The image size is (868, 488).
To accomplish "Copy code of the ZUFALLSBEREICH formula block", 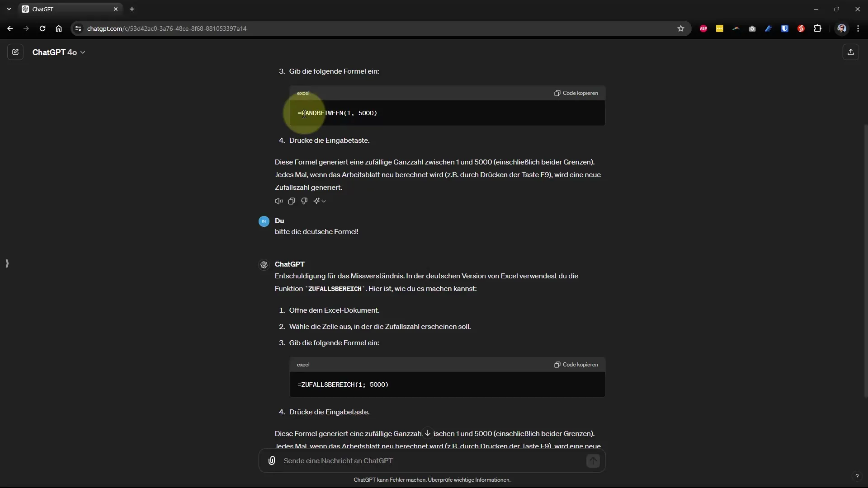I will [576, 365].
